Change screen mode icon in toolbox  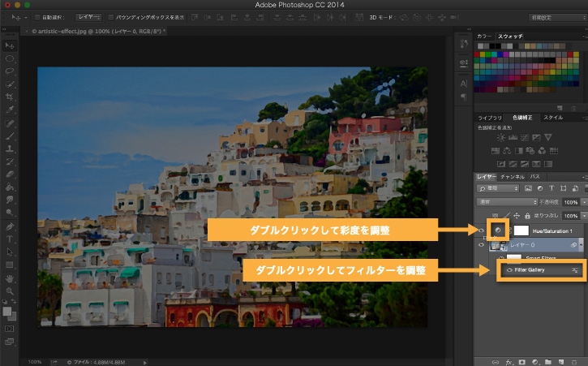coord(10,342)
